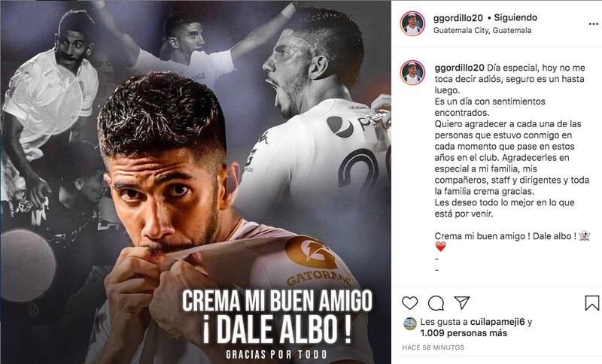The image size is (602, 364).
Task: Toggle the Siguiendo follow status
Action: pyautogui.click(x=515, y=17)
